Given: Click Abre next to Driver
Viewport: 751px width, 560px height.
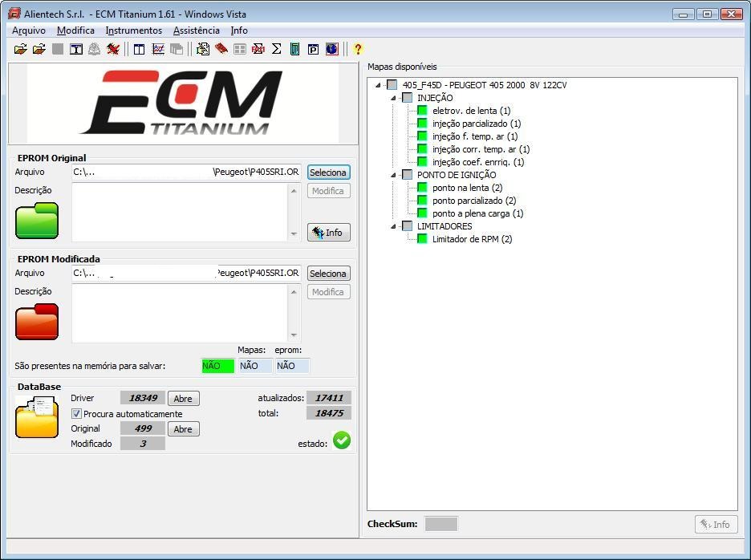Looking at the screenshot, I should [x=183, y=399].
